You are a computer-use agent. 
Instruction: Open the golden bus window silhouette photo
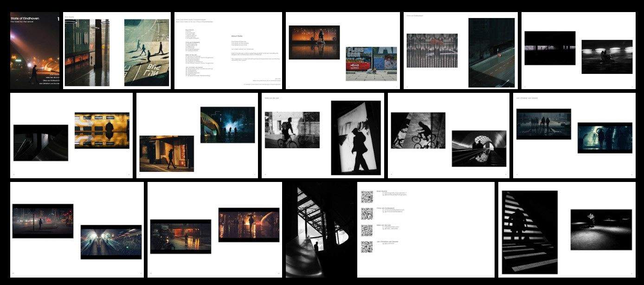(x=102, y=130)
